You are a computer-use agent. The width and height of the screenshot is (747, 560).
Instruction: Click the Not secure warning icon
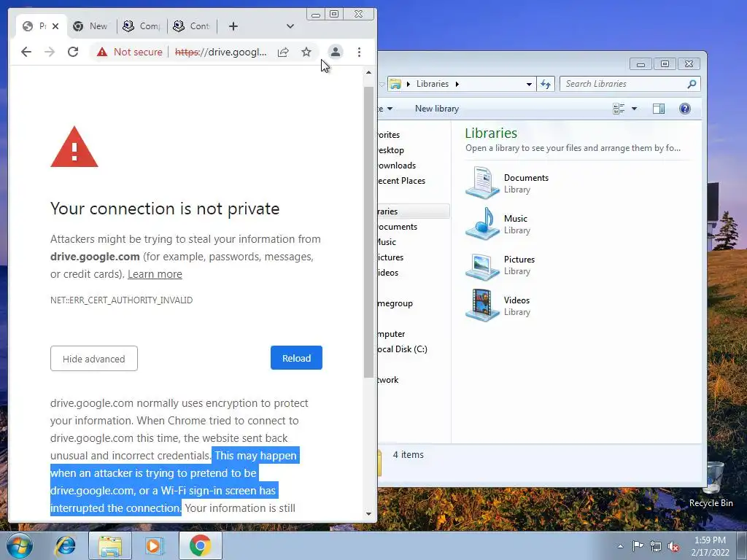click(102, 52)
